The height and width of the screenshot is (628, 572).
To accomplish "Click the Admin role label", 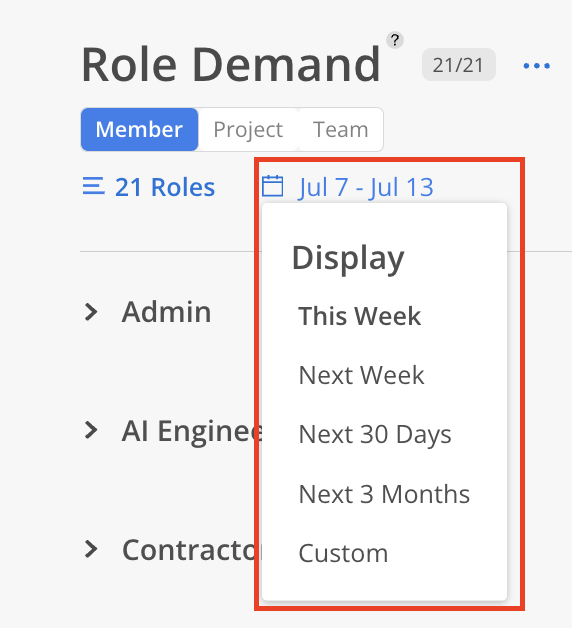I will (166, 312).
